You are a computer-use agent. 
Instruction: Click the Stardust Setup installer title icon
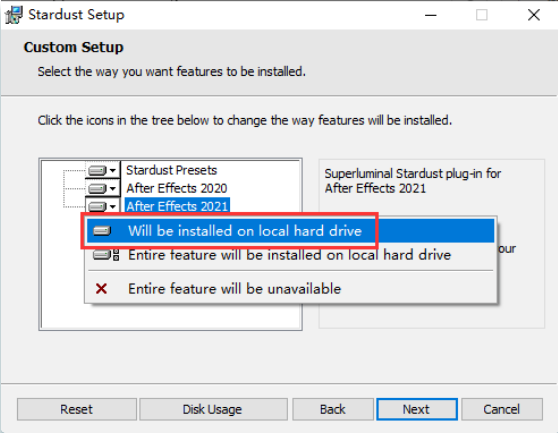[14, 15]
